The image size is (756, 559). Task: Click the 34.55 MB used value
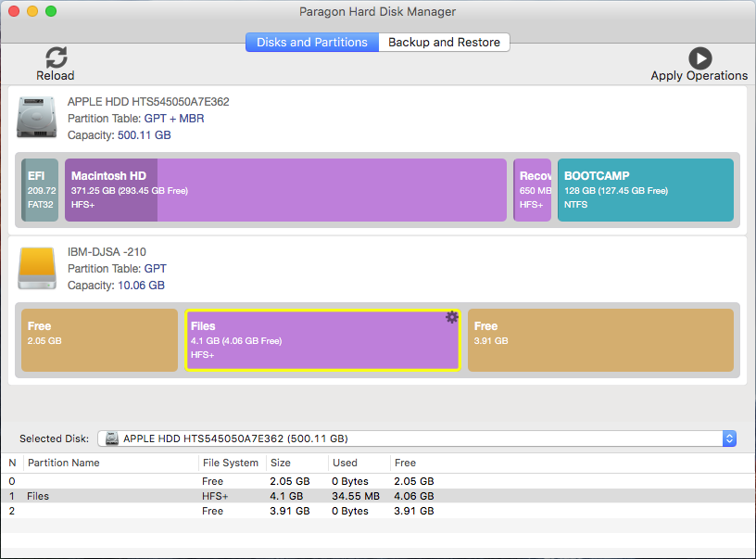tap(356, 496)
